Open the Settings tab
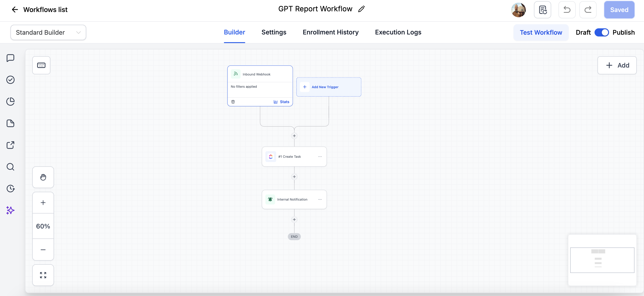This screenshot has width=644, height=296. pyautogui.click(x=274, y=32)
